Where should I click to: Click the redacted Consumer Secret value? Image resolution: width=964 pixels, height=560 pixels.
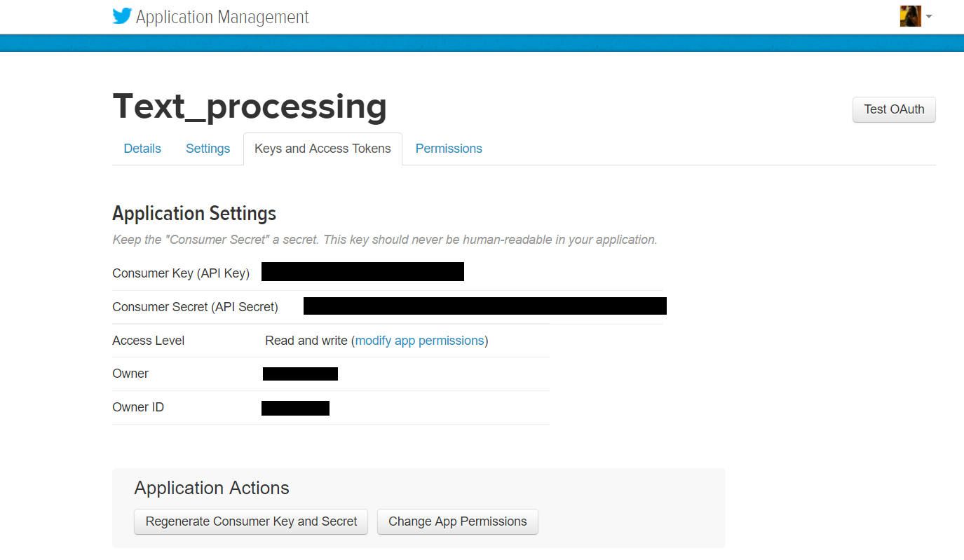pos(484,306)
